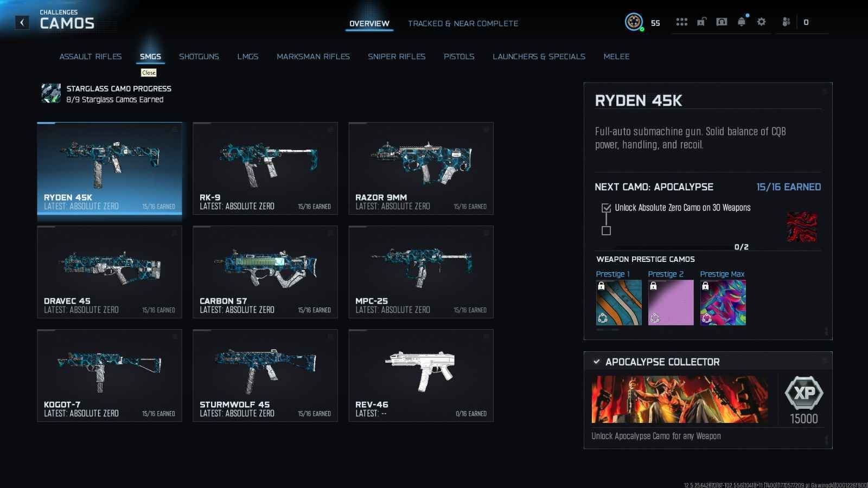Open the Pistols category
Viewport: 868px width, 488px height.
[459, 56]
